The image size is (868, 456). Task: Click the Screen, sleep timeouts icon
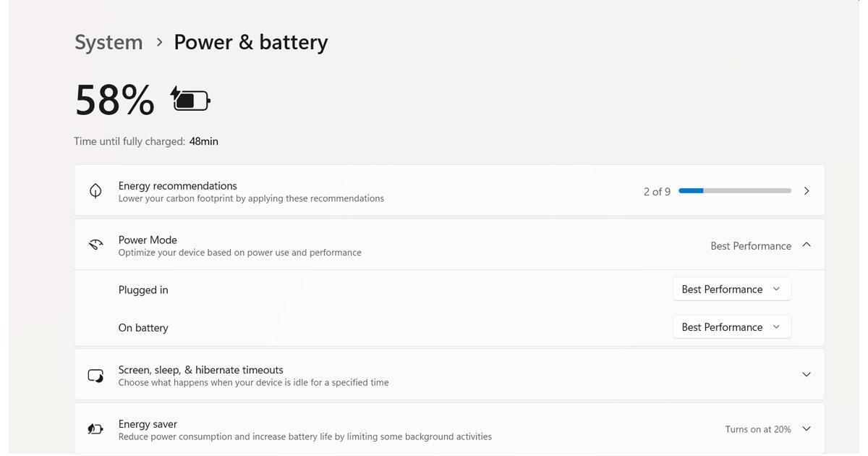pyautogui.click(x=95, y=375)
